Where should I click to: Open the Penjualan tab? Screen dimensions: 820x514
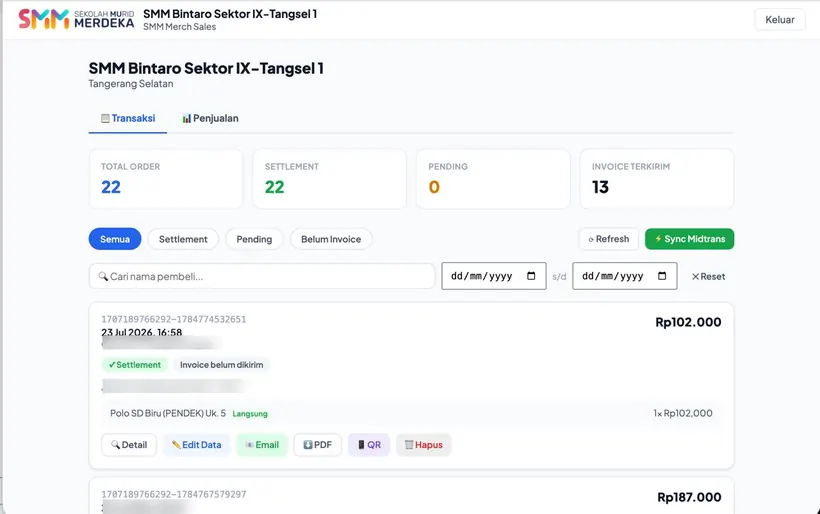210,118
